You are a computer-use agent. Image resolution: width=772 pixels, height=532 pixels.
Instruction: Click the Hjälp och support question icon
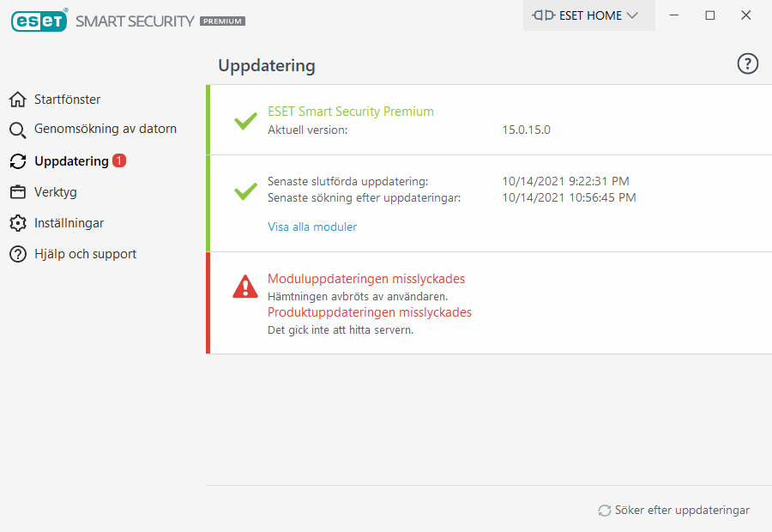coord(18,254)
